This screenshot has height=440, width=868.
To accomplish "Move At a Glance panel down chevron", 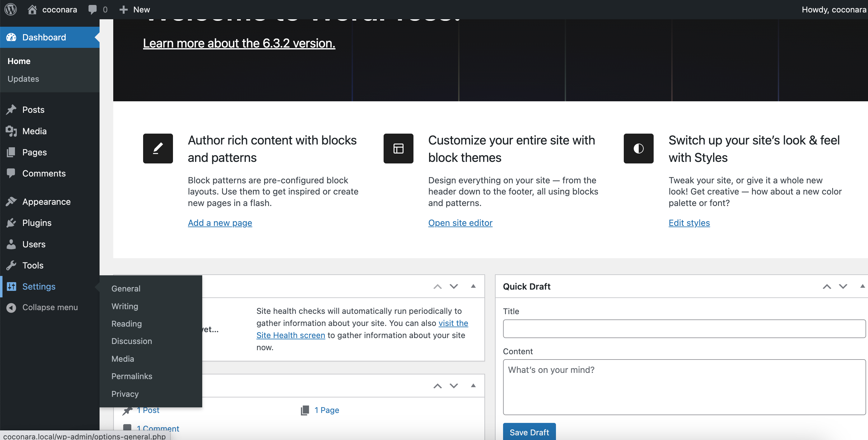I will tap(454, 386).
